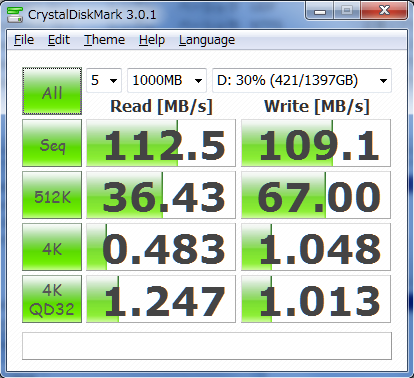Click the 512K write result 67.00

[x=316, y=195]
